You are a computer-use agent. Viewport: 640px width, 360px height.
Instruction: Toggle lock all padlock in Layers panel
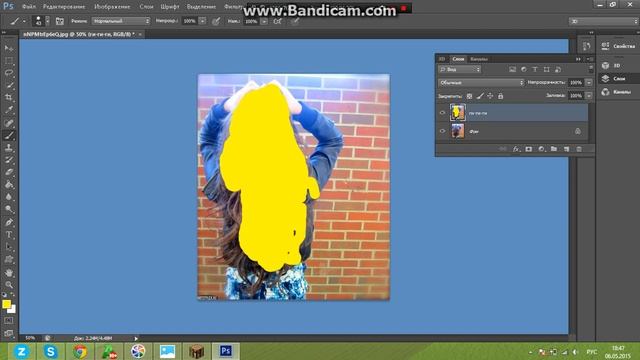pos(500,96)
